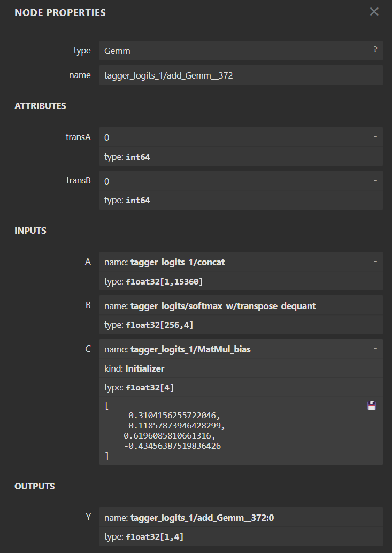Open Gemm operator documentation via question mark

pyautogui.click(x=375, y=49)
